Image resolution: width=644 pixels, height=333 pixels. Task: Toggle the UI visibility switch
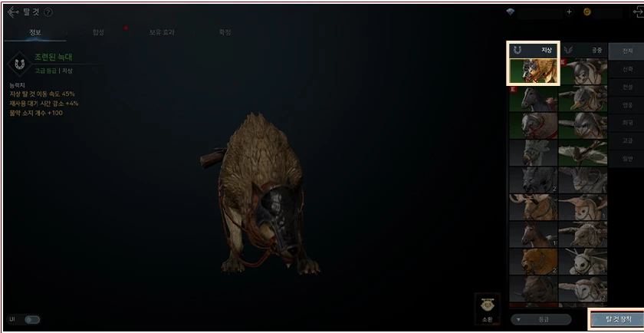click(x=32, y=319)
